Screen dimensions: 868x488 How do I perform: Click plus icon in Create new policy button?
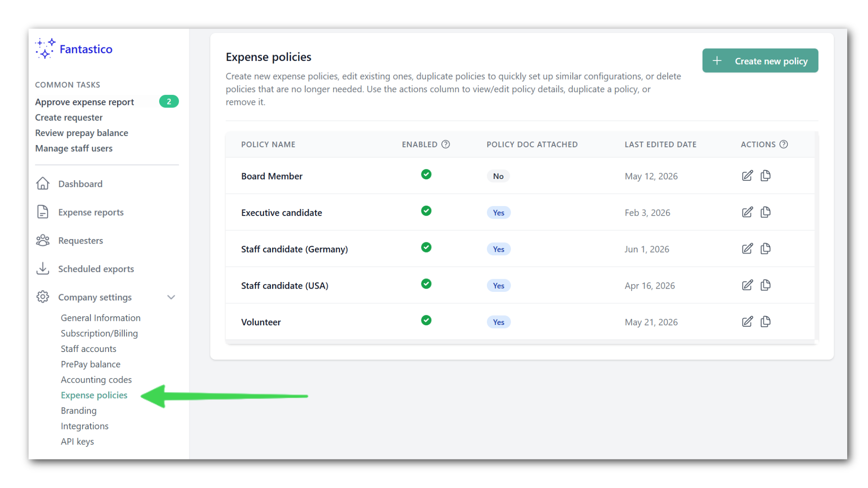(x=717, y=61)
